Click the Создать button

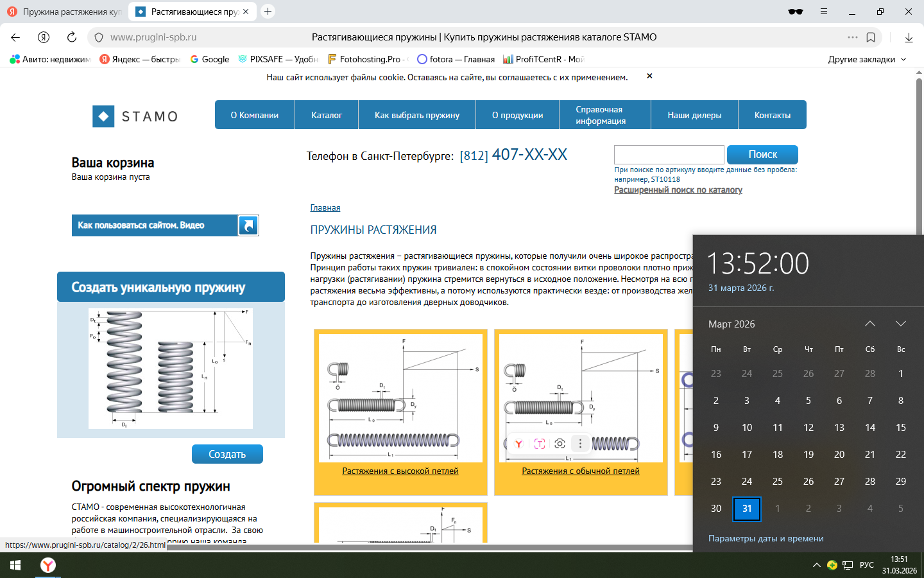click(227, 454)
